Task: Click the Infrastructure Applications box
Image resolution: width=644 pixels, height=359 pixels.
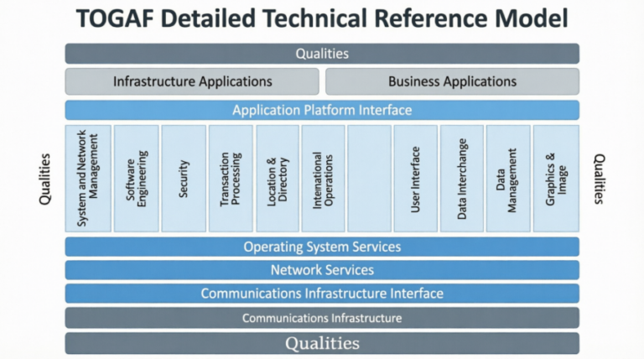Action: coord(192,81)
